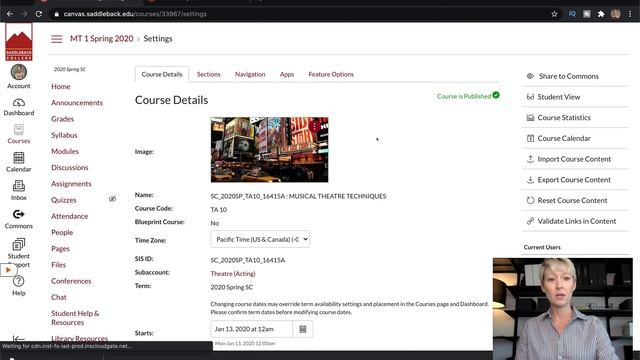Open Discussions in course menu
Viewport: 640px width, 360px height.
coord(69,168)
